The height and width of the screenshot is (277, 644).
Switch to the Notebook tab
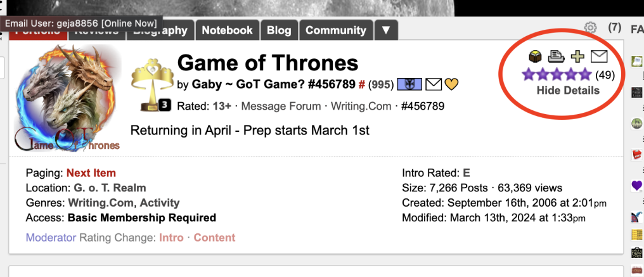point(227,30)
